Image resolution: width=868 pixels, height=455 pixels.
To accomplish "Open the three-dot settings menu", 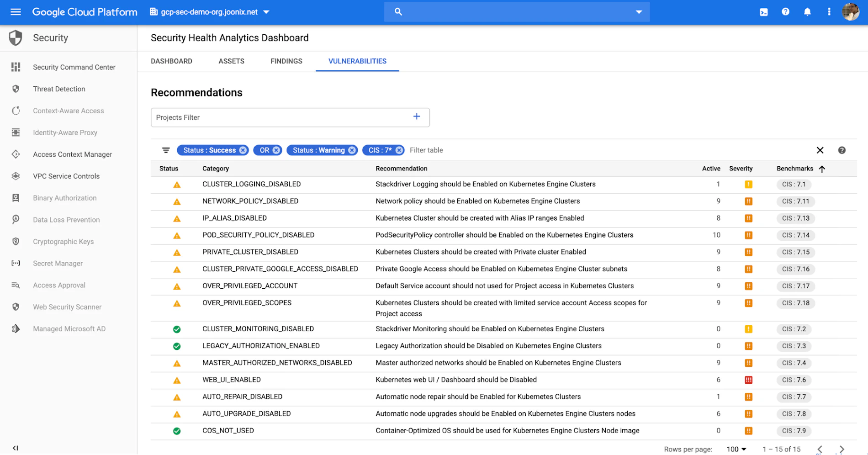I will (x=829, y=12).
